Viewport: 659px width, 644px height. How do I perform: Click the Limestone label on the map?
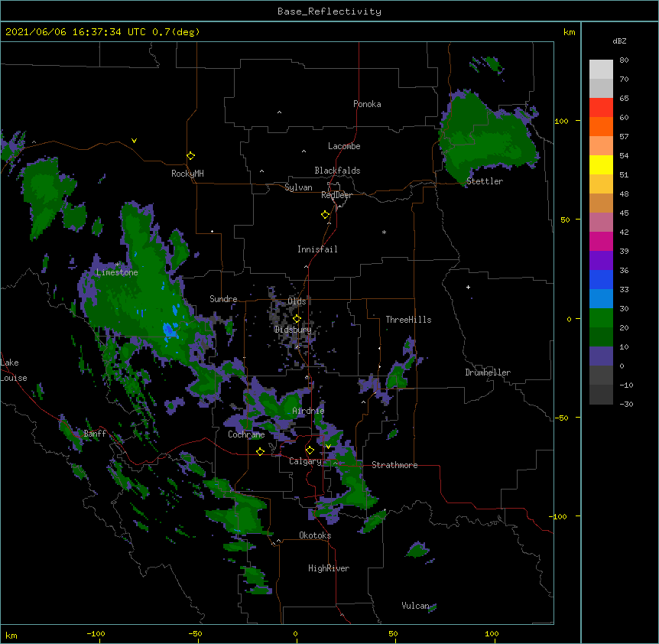coord(117,272)
